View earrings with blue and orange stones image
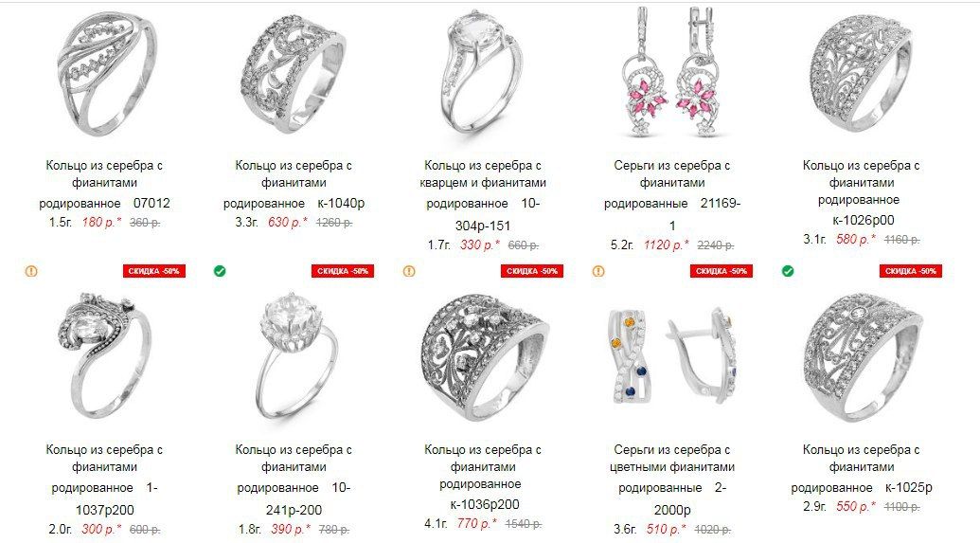980x543 pixels. click(x=672, y=356)
